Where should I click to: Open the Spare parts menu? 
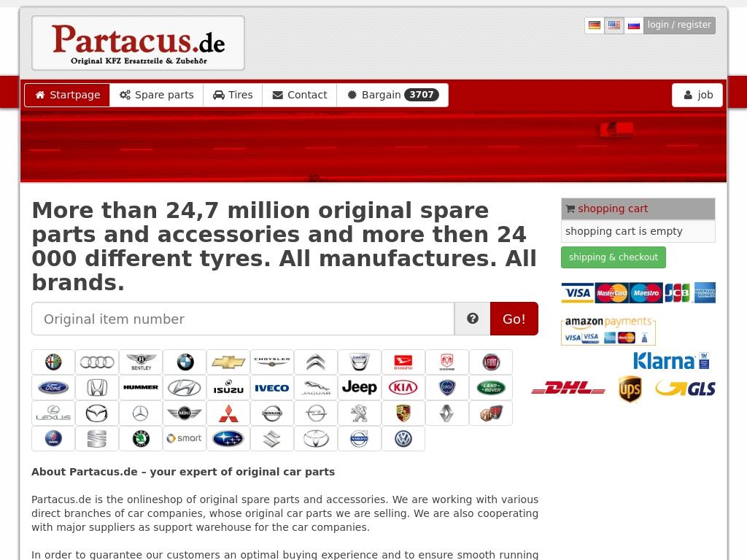(157, 95)
